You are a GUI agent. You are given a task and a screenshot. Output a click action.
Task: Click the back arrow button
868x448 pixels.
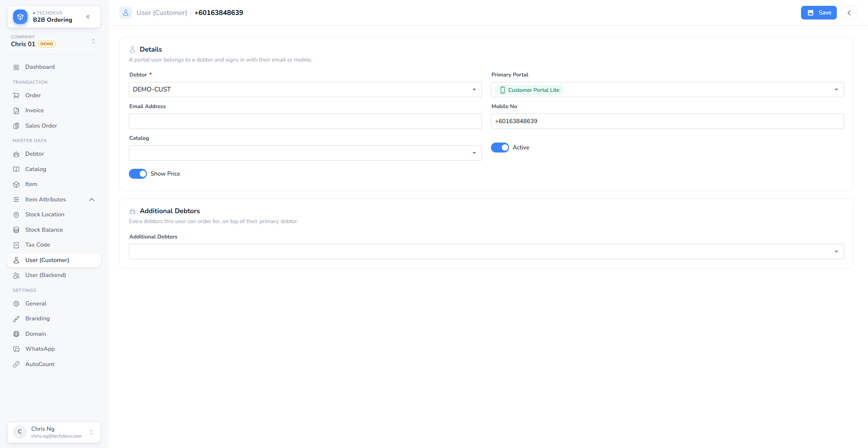click(x=849, y=13)
